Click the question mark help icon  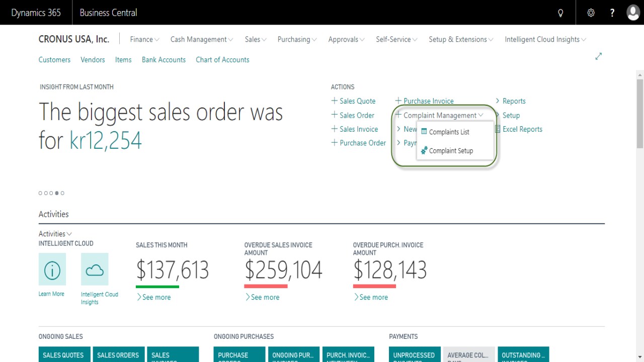612,13
